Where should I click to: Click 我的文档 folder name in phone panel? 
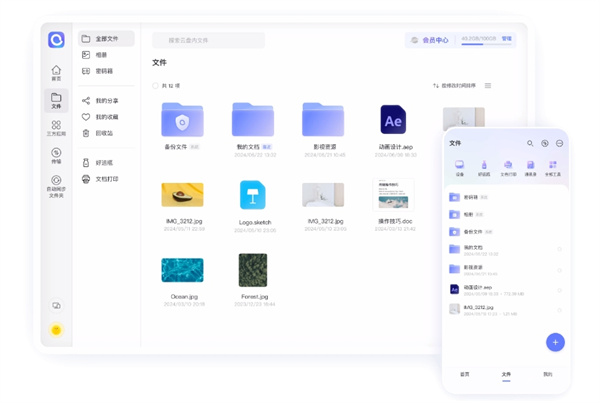click(473, 247)
